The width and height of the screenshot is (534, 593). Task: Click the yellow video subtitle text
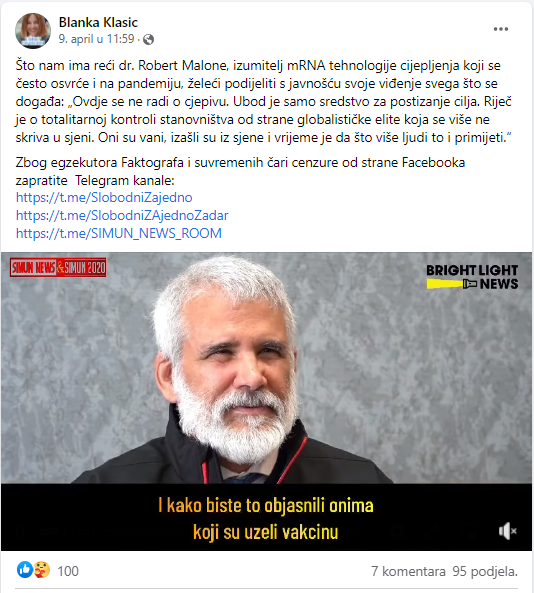tap(266, 518)
